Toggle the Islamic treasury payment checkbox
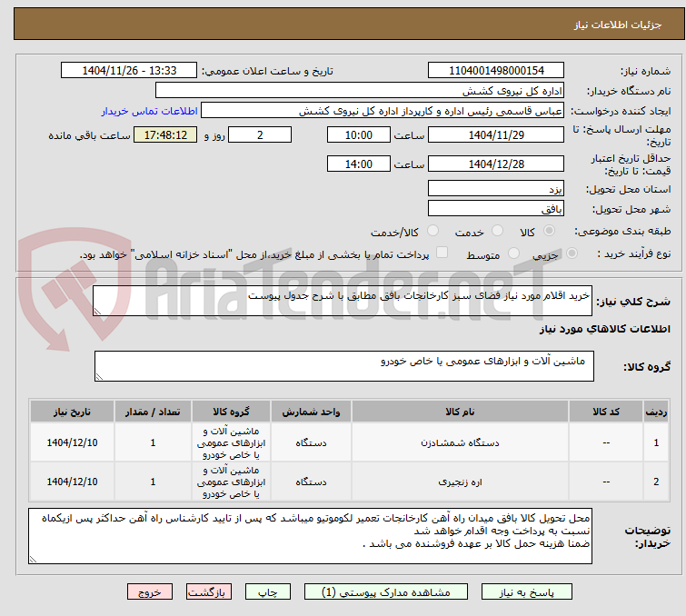The image size is (686, 616). 442,253
